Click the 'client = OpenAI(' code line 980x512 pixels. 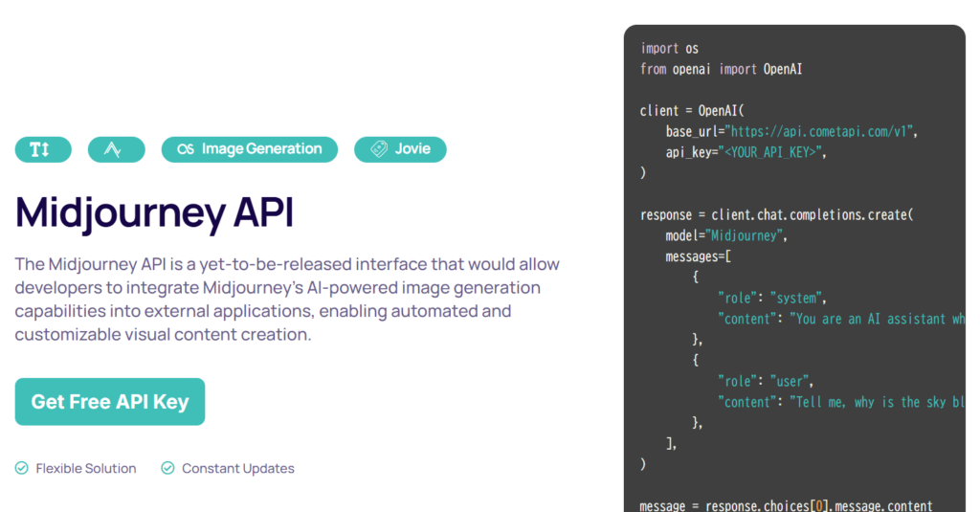(x=692, y=111)
